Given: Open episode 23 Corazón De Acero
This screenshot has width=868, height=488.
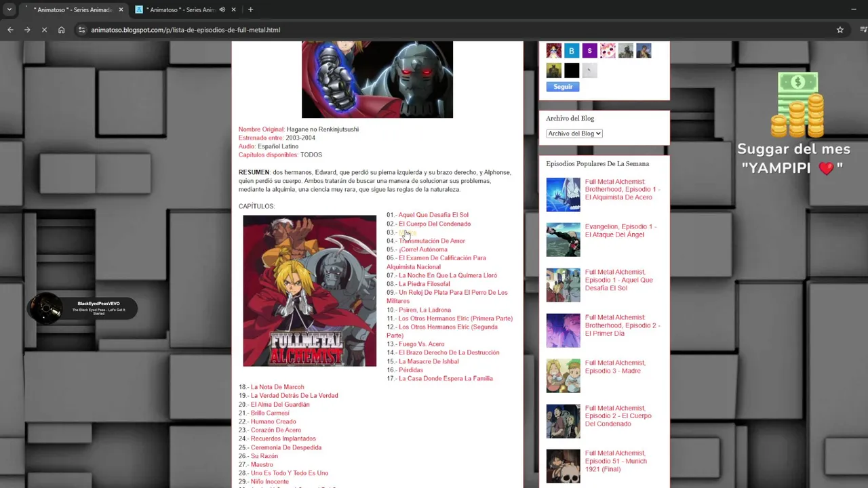Looking at the screenshot, I should (x=276, y=430).
